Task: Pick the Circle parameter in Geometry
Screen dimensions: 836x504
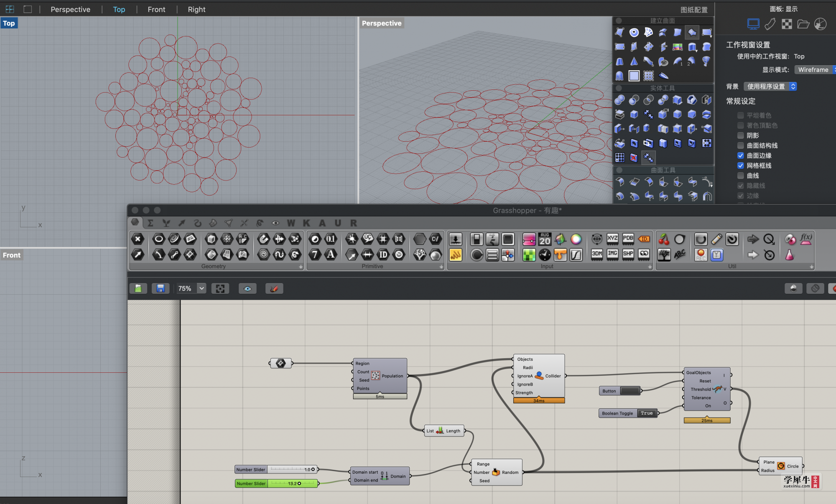Action: tap(158, 239)
